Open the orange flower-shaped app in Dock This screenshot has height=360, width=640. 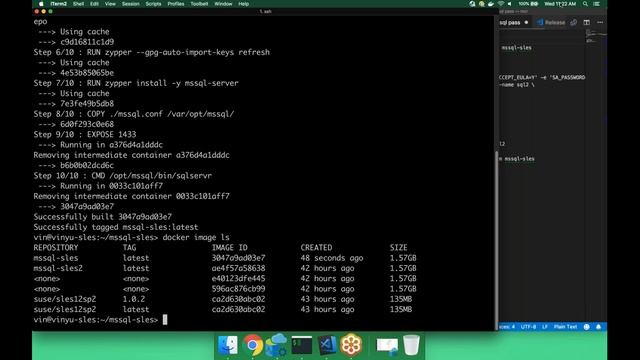point(351,345)
